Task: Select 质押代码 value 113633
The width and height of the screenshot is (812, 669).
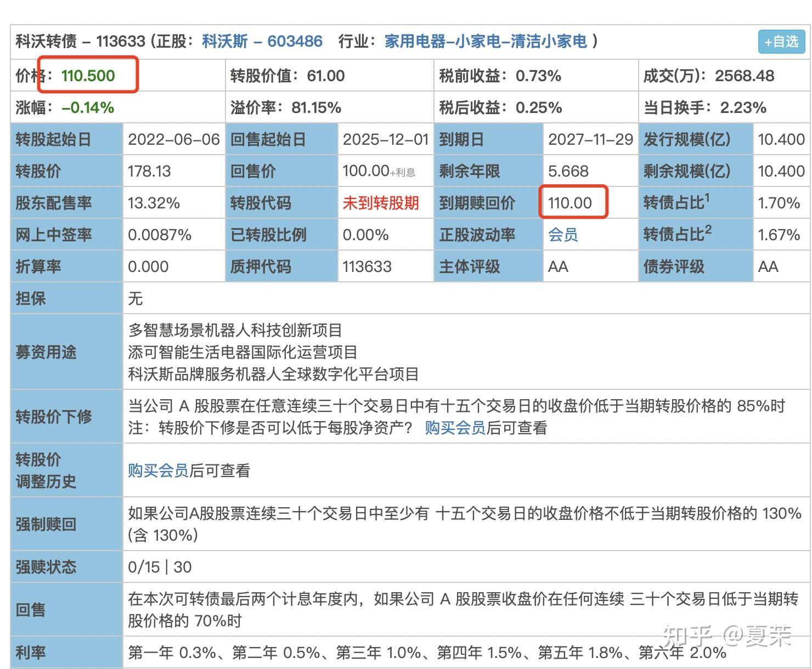Action: point(367,267)
